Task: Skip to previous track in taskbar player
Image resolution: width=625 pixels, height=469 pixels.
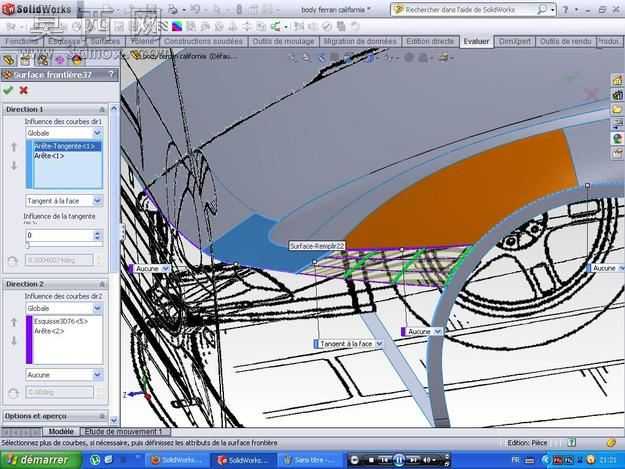Action: pyautogui.click(x=384, y=460)
